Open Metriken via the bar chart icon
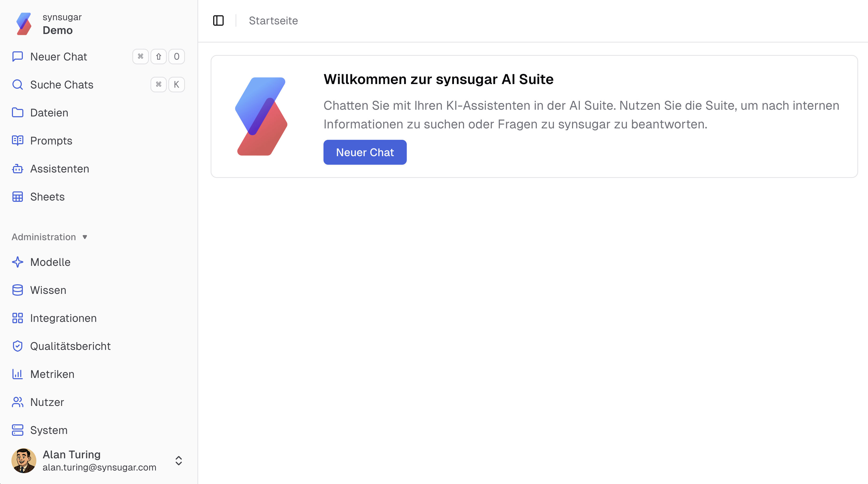Viewport: 868px width, 484px height. click(18, 374)
